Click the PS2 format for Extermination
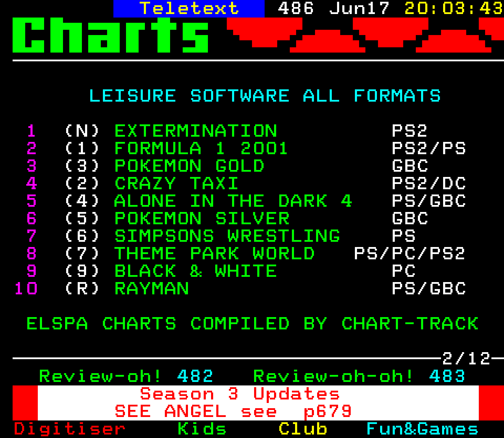The width and height of the screenshot is (504, 438). coord(409,131)
